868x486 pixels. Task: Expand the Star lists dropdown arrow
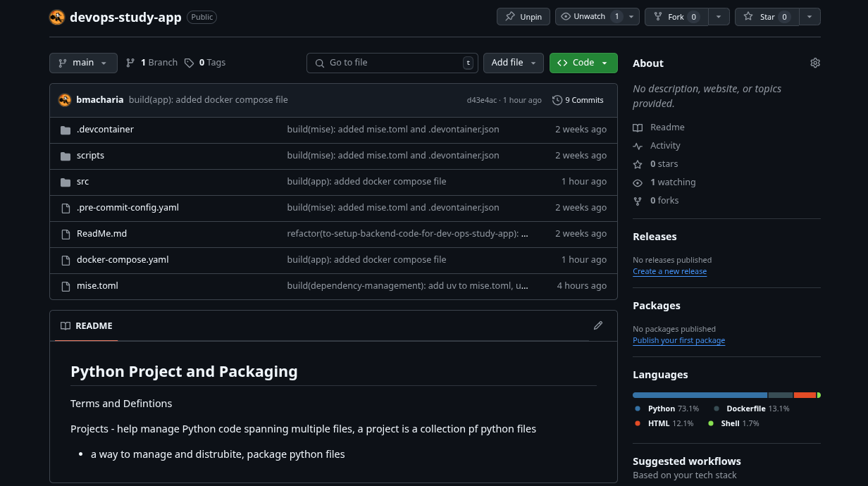[x=810, y=17]
